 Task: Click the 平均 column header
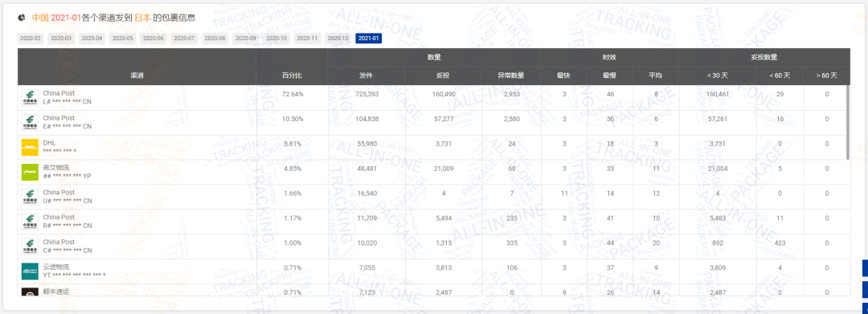pos(656,75)
